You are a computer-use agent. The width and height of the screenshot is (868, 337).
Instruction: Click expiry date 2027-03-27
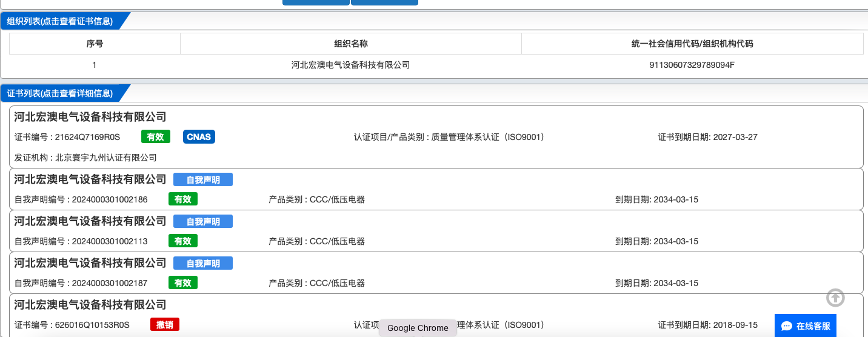coord(735,137)
